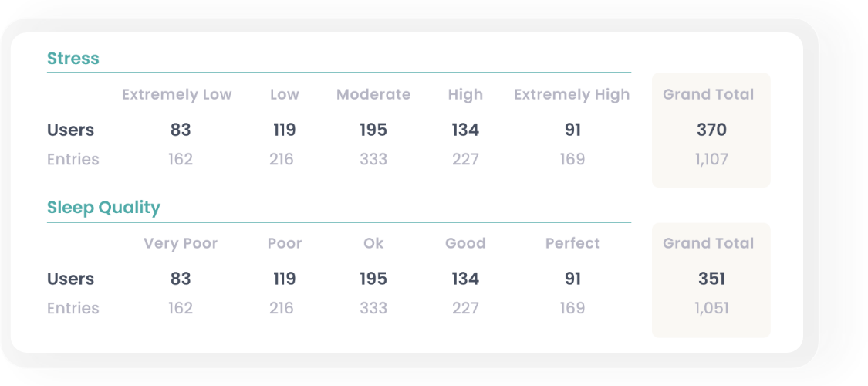Select the Perfect sleep quality header

point(572,244)
